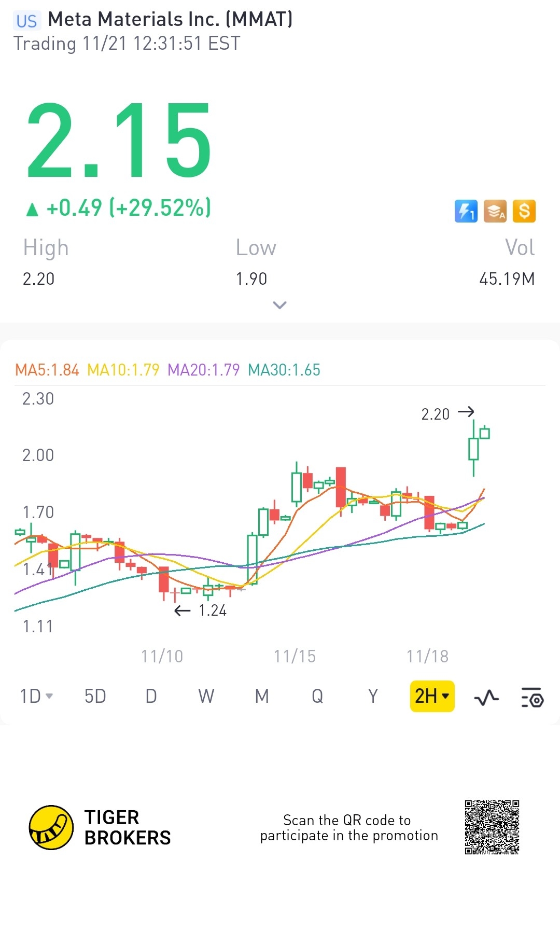Tap the MA30:1.65 indicator label
This screenshot has width=560, height=930.
284,370
